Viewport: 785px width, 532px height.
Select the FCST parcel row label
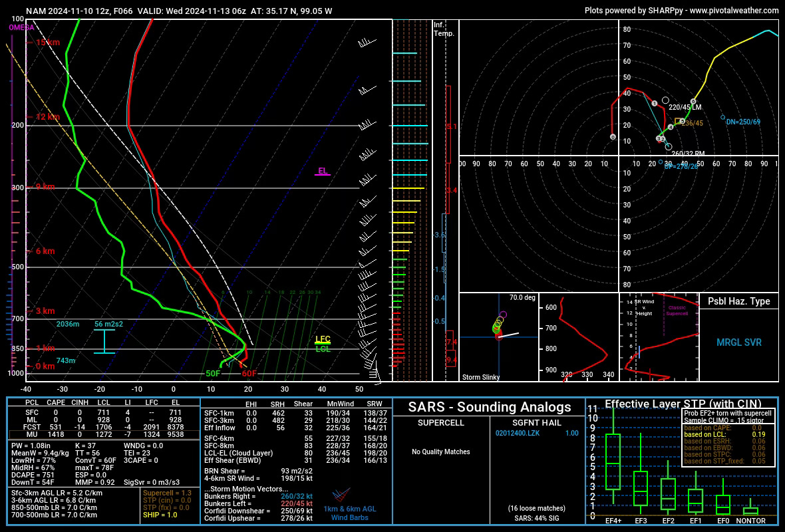click(x=32, y=427)
